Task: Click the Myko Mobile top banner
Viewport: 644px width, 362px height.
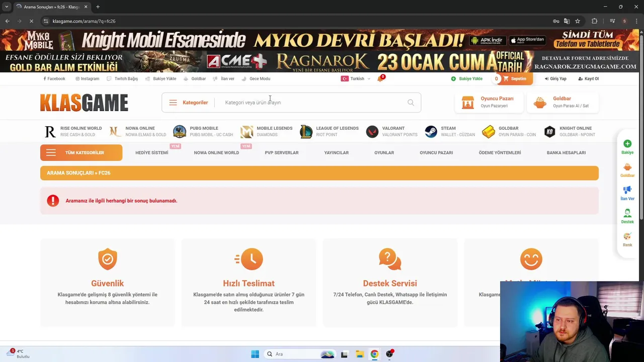Action: tap(319, 40)
